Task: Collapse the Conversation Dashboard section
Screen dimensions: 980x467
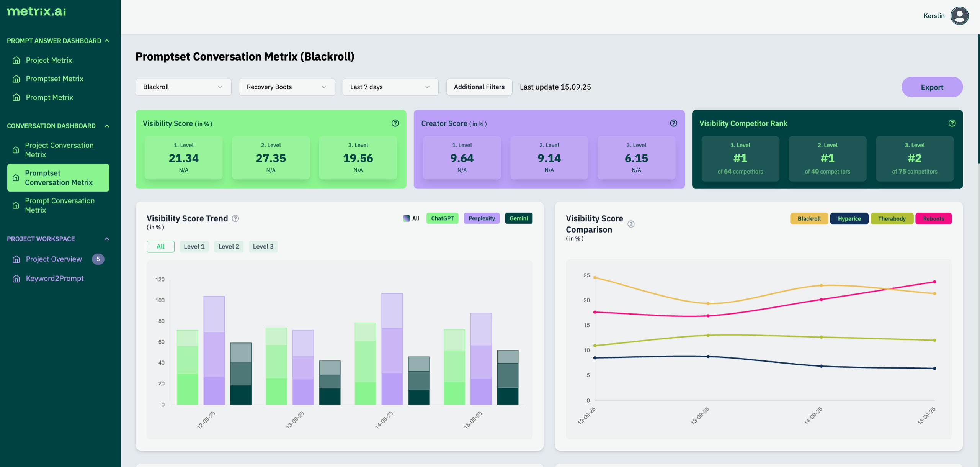Action: pos(107,126)
